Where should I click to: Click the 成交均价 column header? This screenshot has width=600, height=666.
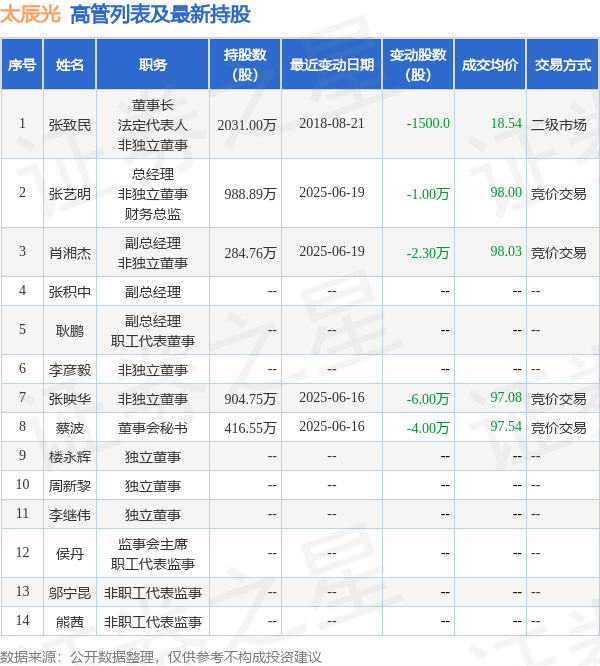(x=490, y=65)
